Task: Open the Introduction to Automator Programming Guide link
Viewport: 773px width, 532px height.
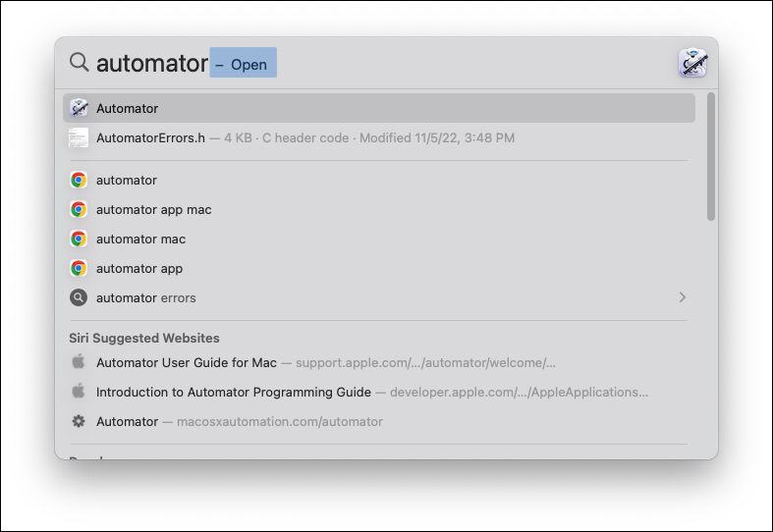Action: pos(379,392)
